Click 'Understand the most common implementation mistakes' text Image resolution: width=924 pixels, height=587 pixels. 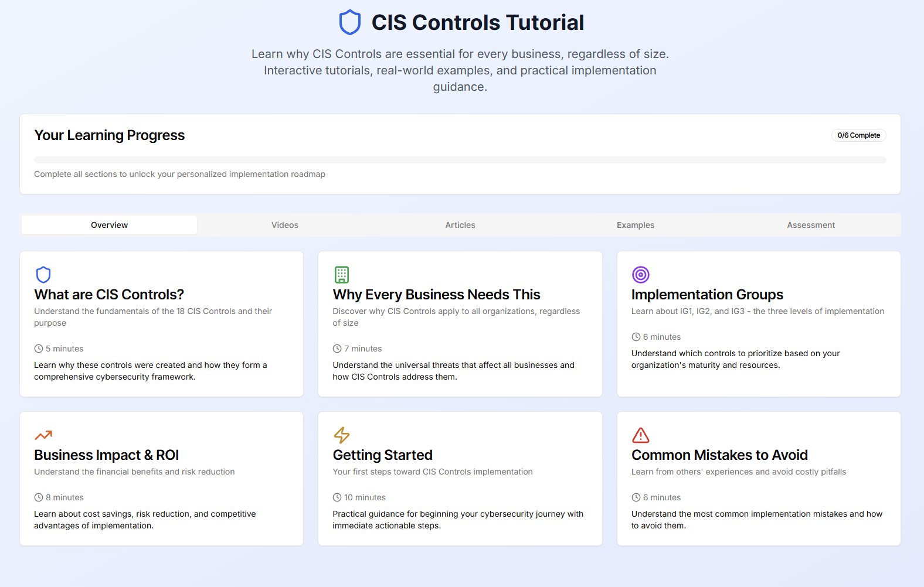point(757,520)
